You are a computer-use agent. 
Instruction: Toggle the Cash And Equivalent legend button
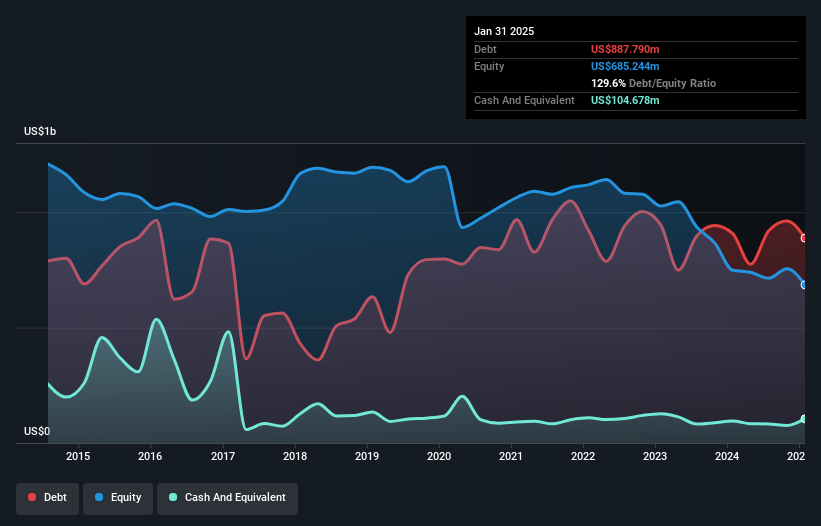(x=227, y=498)
